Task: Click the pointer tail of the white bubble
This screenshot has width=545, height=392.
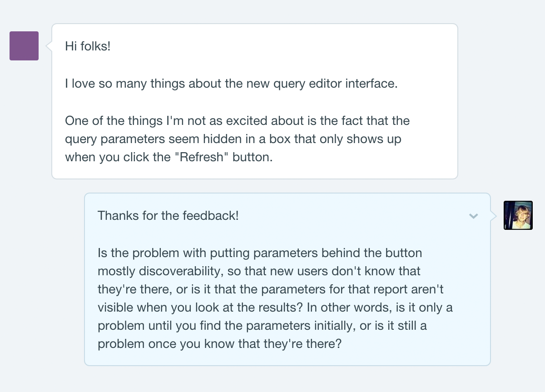Action: 49,45
